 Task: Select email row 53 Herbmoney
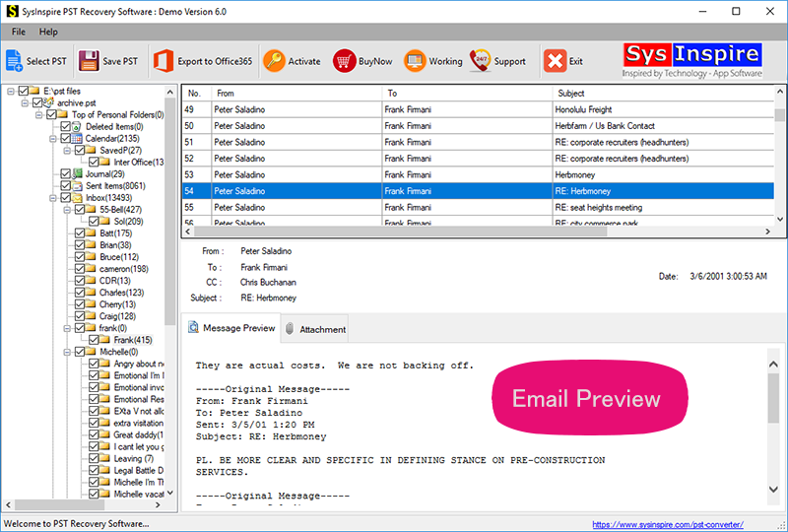[478, 174]
